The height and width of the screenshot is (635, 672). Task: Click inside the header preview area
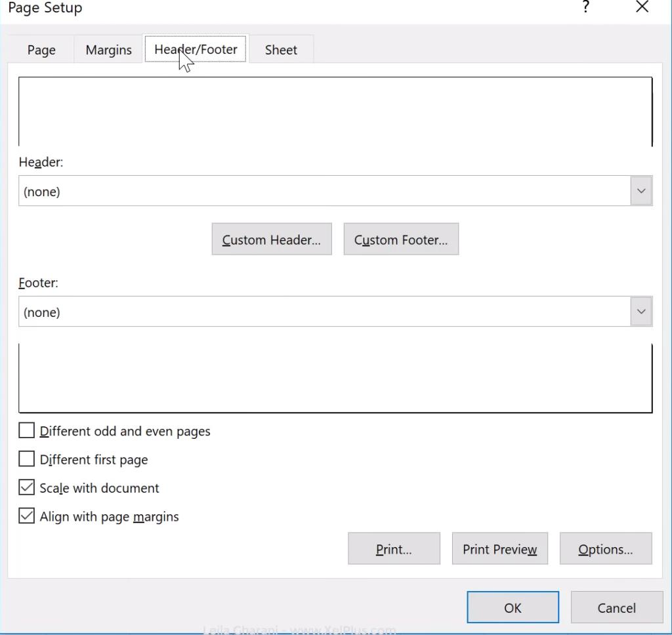[335, 110]
